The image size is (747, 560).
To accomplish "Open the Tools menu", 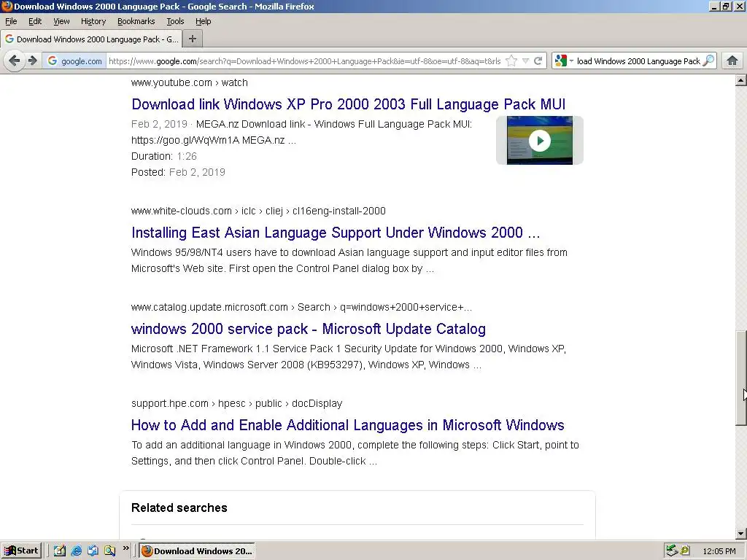I will click(x=175, y=21).
